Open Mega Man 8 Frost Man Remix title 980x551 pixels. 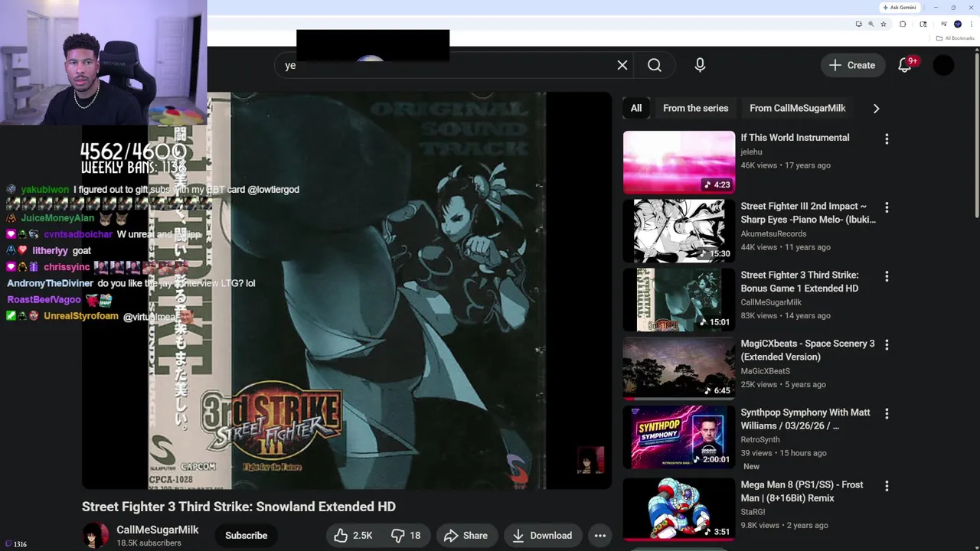(x=802, y=491)
